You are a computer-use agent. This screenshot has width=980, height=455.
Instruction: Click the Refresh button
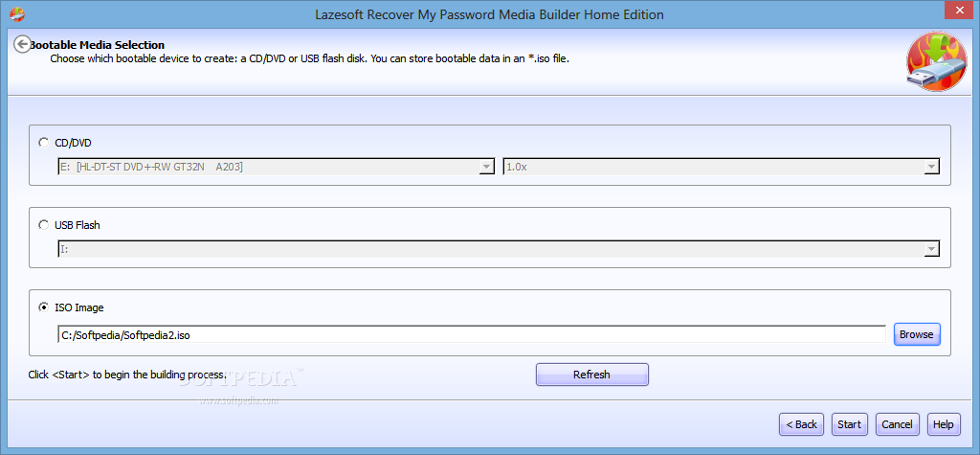(x=591, y=375)
